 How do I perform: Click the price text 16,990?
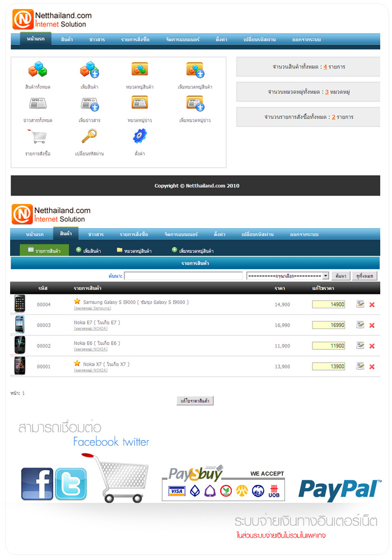[282, 325]
